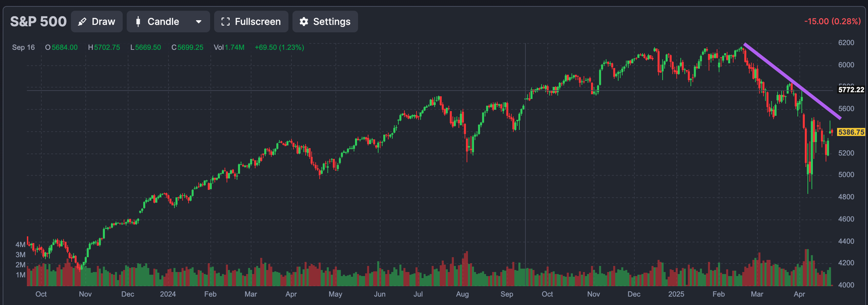Click the pencil icon in Draw
868x305 pixels.
coord(82,22)
